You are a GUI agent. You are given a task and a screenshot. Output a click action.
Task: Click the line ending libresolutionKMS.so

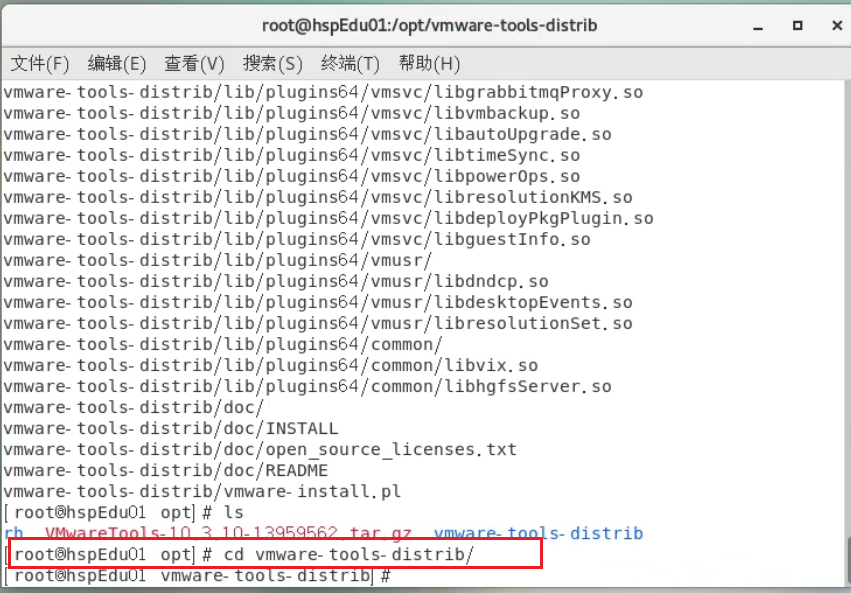point(318,197)
